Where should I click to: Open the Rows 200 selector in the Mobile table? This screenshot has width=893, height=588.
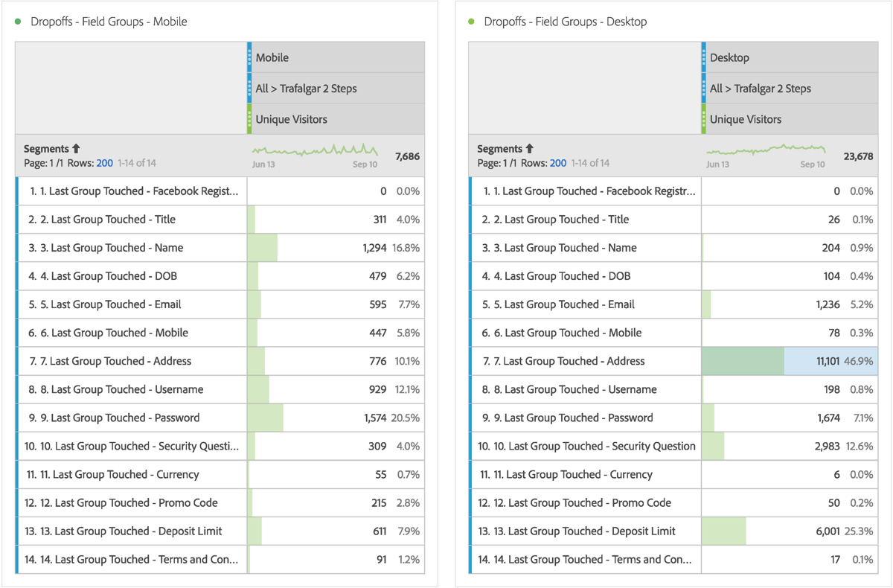pyautogui.click(x=104, y=163)
